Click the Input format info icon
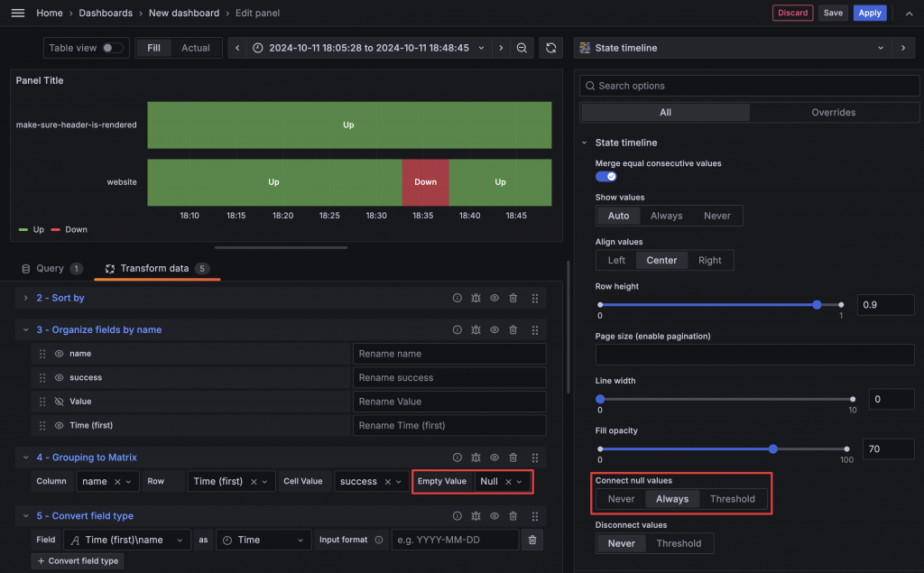Viewport: 924px width, 573px height. 379,540
